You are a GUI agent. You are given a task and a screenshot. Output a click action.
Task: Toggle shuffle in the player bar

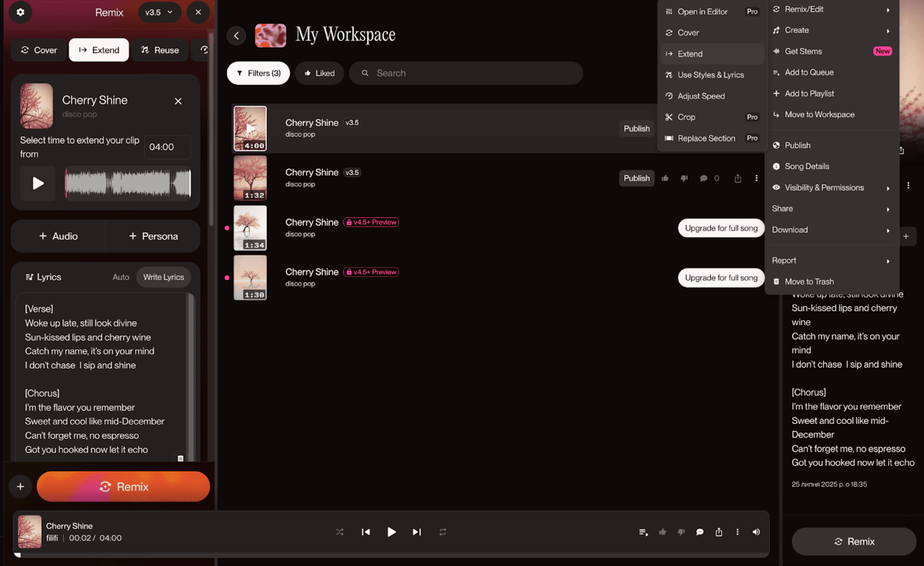click(340, 532)
